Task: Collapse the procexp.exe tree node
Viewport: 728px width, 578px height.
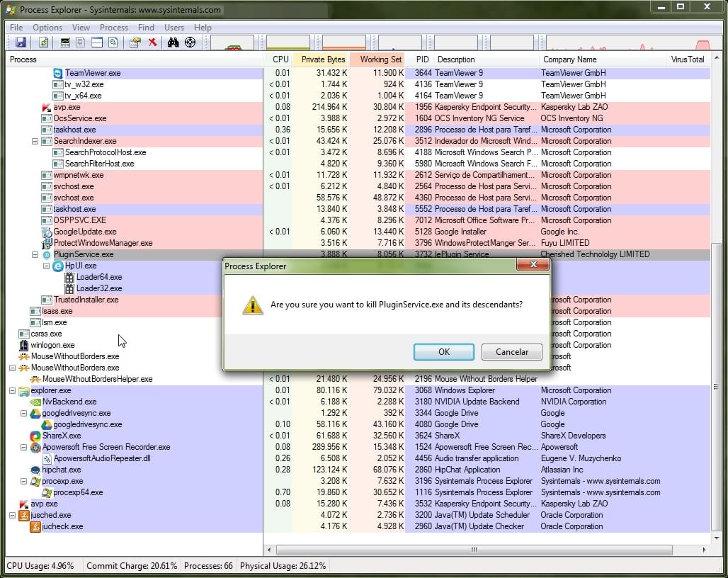Action: tap(23, 482)
